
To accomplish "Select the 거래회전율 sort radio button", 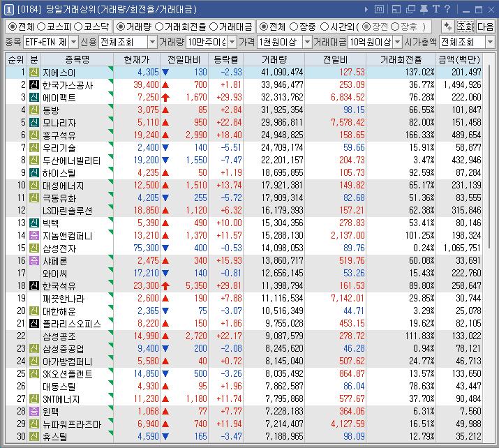I will coord(159,27).
